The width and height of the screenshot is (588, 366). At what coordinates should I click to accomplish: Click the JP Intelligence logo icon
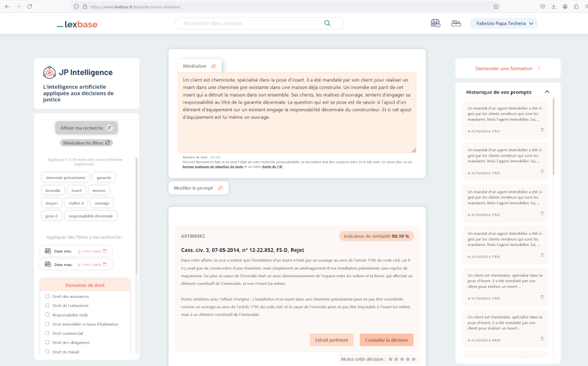coord(49,72)
